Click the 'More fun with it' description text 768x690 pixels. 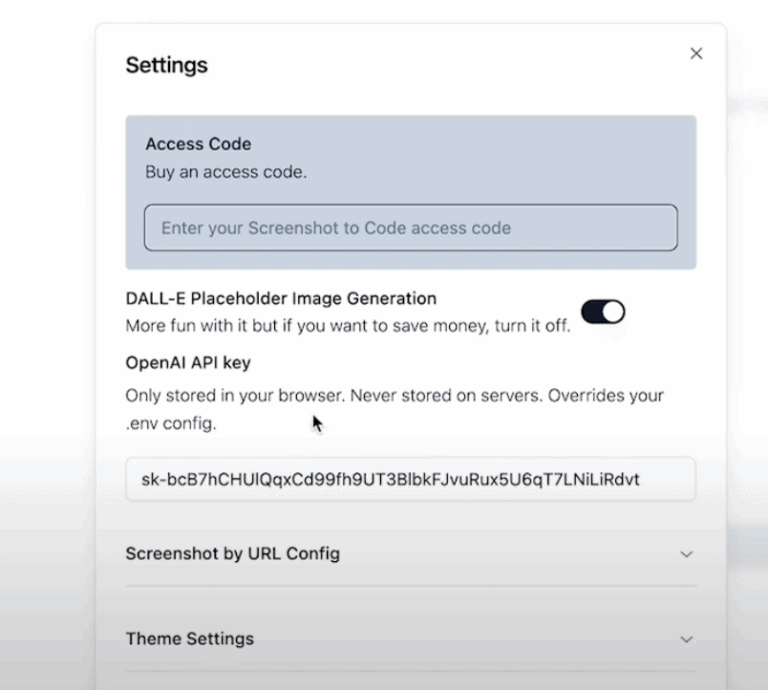(x=347, y=326)
